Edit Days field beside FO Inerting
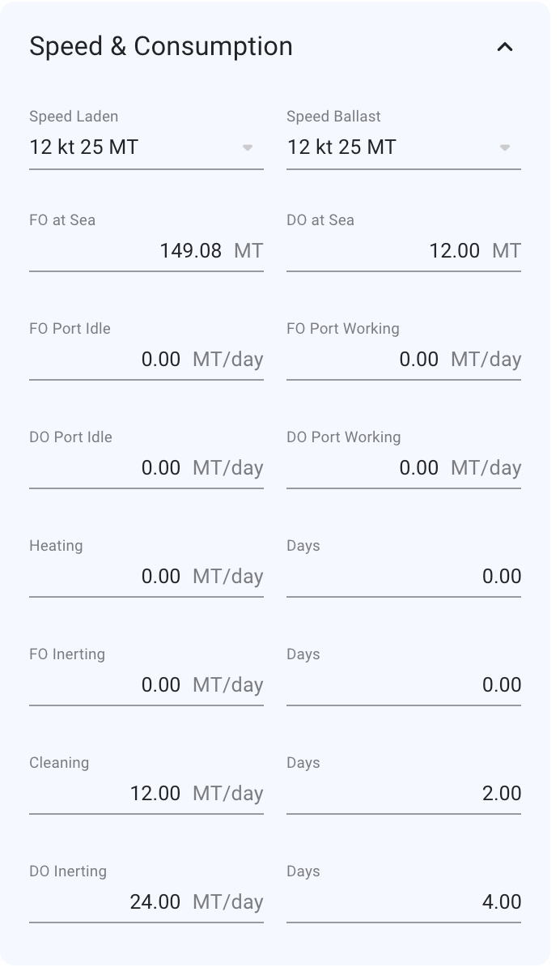Image resolution: width=560 pixels, height=980 pixels. click(x=403, y=685)
